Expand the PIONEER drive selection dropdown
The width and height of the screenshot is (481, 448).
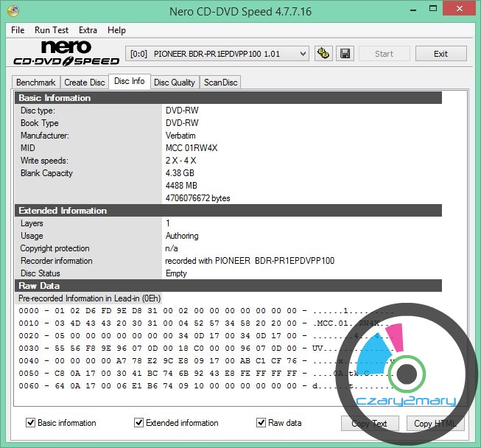[303, 54]
